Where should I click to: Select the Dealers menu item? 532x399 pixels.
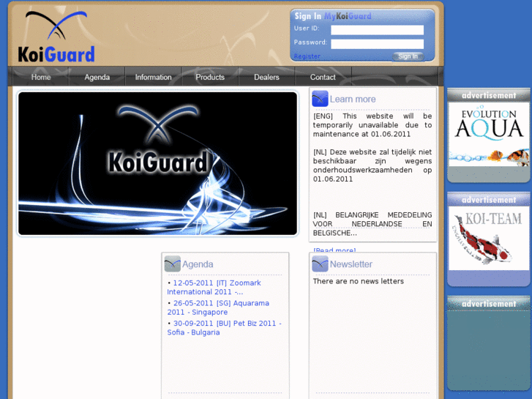point(266,77)
